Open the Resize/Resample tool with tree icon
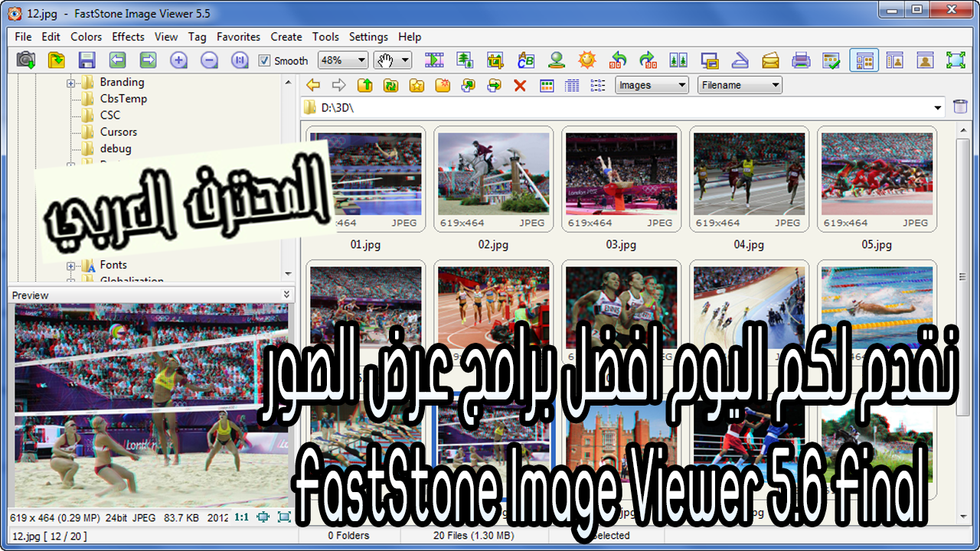Viewport: 980px width, 551px height. (465, 60)
